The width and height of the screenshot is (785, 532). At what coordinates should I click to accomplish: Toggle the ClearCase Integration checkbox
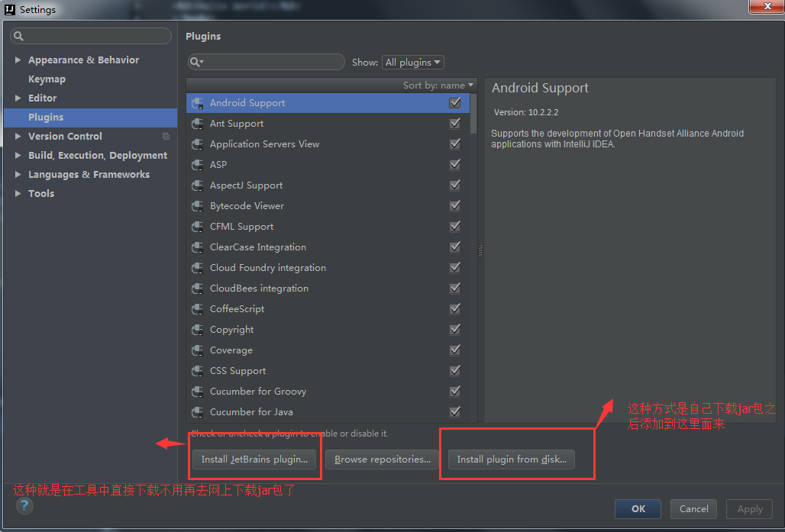click(455, 247)
